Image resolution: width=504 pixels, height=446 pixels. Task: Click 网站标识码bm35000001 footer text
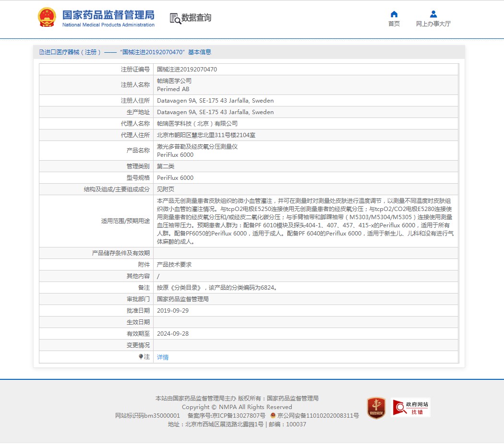(x=147, y=415)
